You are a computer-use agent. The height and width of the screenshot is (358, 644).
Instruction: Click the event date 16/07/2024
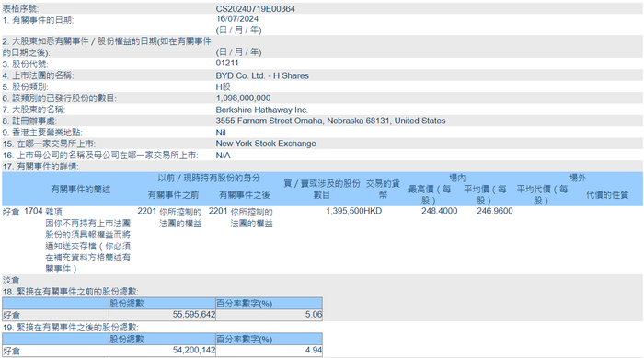(x=237, y=19)
